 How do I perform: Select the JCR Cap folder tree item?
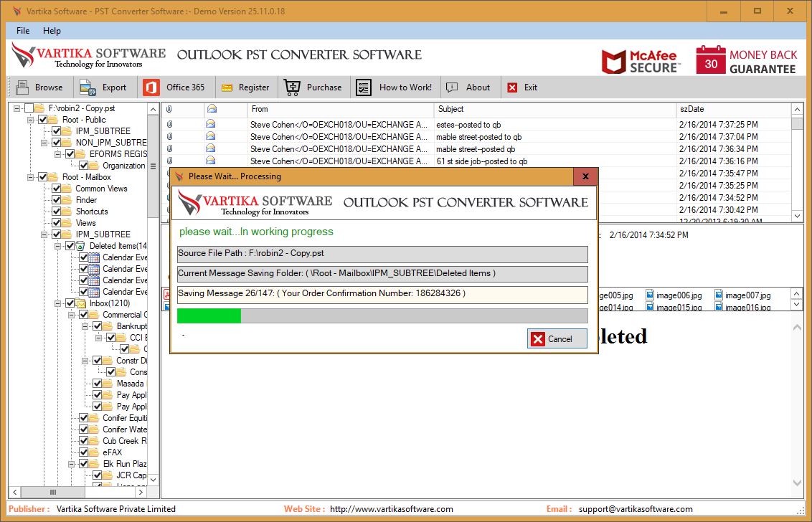[131, 475]
